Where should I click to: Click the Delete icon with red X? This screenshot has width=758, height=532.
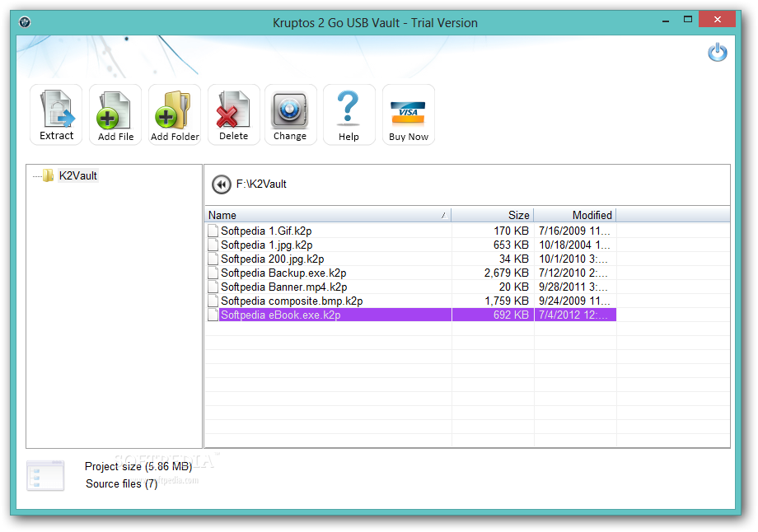tap(233, 114)
